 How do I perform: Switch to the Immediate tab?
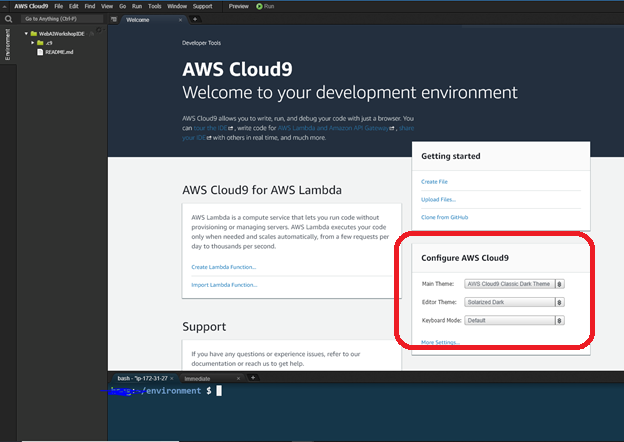tap(197, 379)
